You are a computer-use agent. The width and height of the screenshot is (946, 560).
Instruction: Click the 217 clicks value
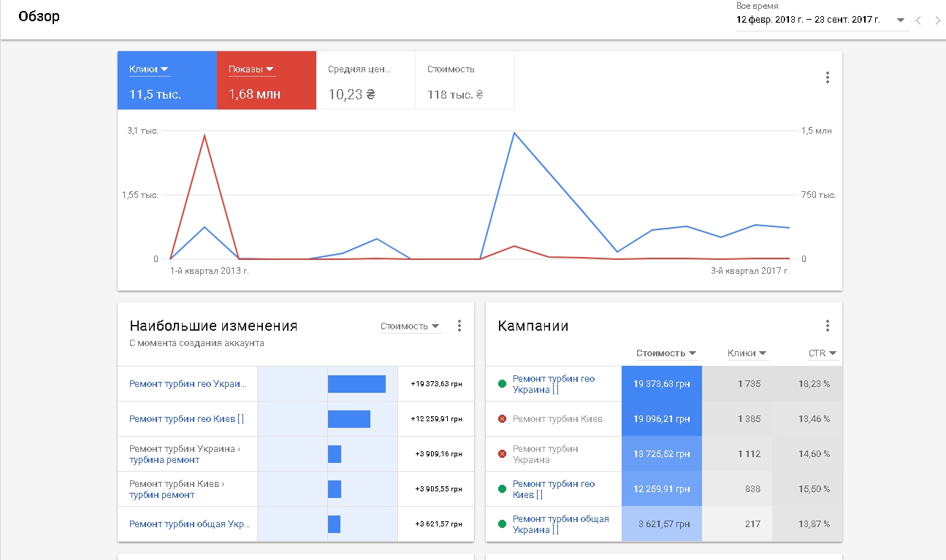[x=752, y=524]
